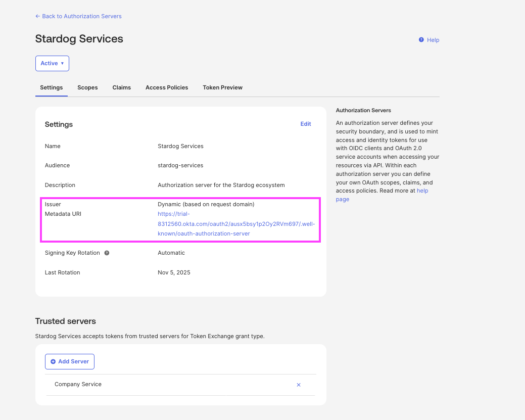Edit the authorization server settings
This screenshot has height=420, width=525.
pos(306,124)
